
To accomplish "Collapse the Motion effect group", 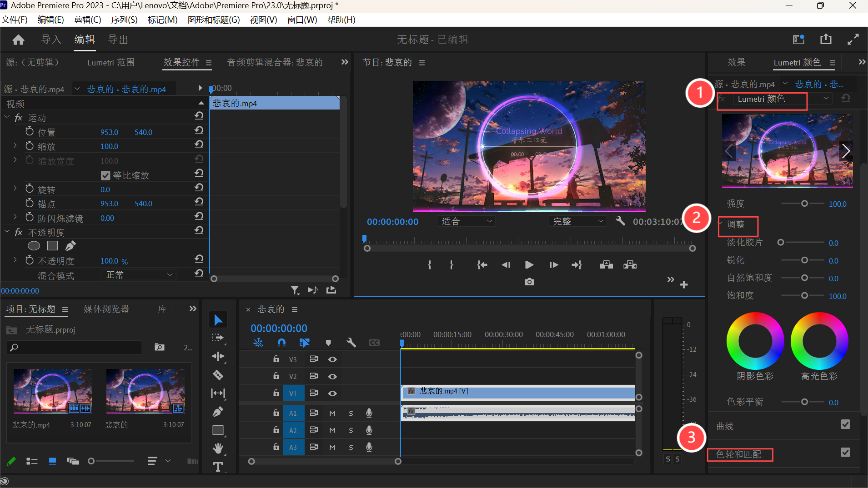I will [7, 117].
